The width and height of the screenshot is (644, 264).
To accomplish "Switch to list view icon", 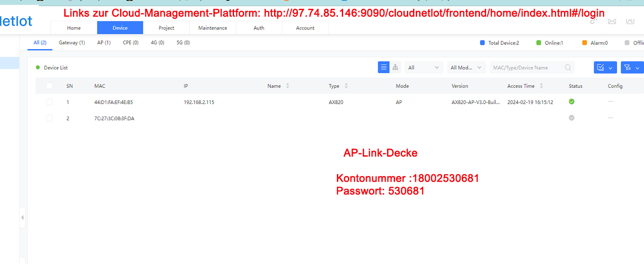I will tap(384, 67).
